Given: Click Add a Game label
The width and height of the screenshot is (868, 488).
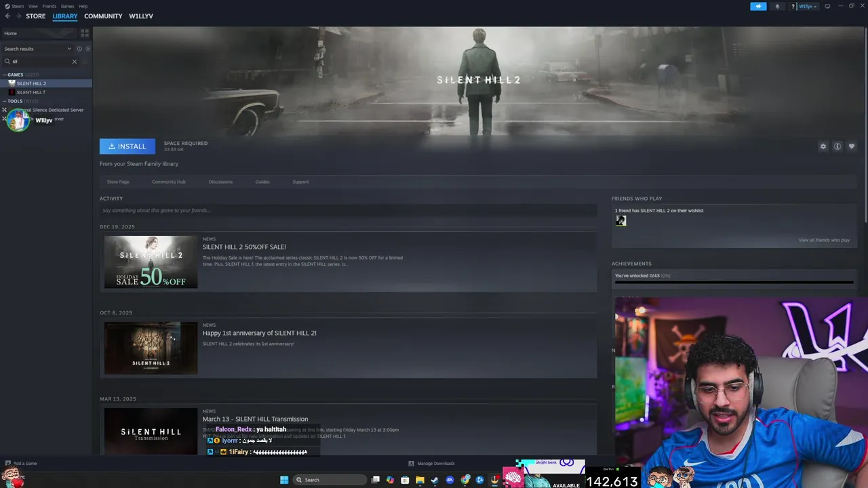Looking at the screenshot, I should tap(25, 464).
